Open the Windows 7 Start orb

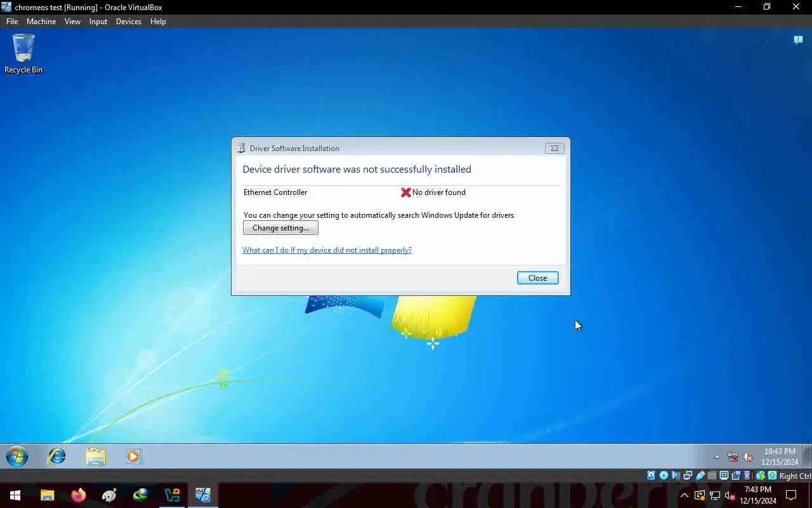[x=17, y=456]
